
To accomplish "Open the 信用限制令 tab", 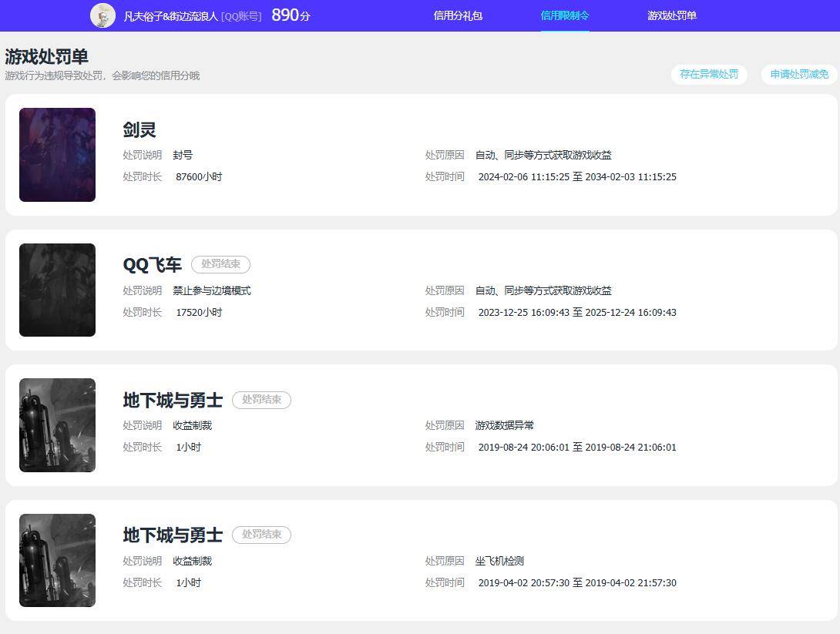I will pos(565,15).
